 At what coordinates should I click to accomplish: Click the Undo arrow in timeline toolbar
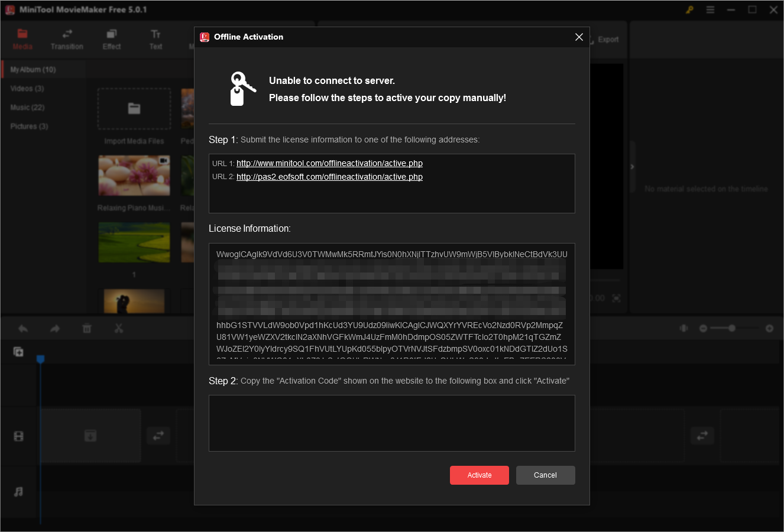(x=23, y=329)
